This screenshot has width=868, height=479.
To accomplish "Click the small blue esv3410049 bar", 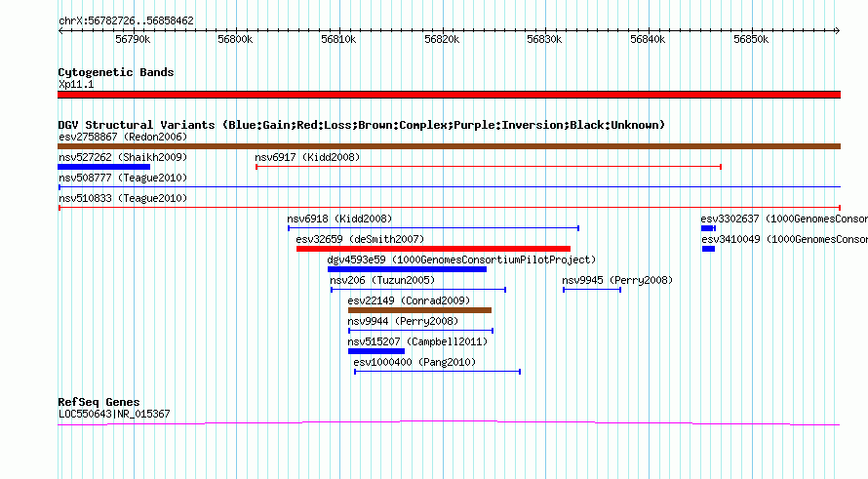I will click(709, 249).
